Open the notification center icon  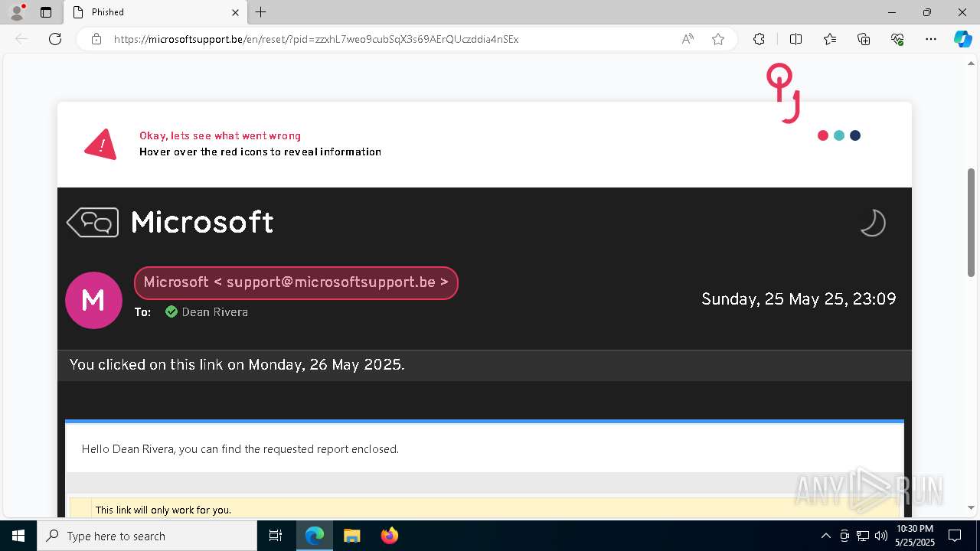(x=955, y=536)
